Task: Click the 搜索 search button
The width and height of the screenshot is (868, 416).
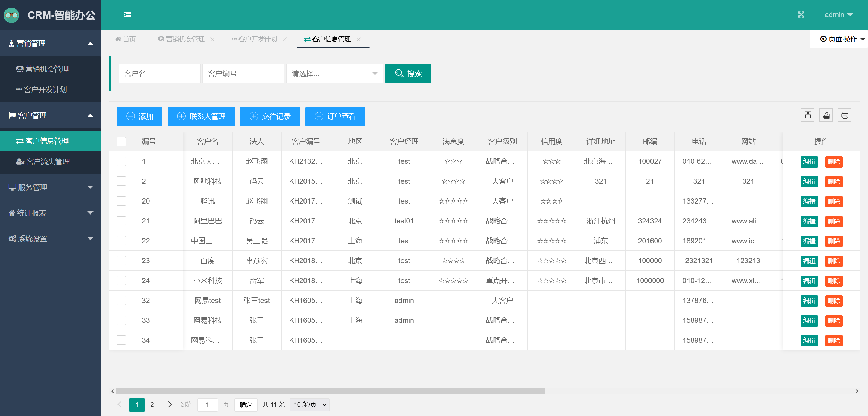Action: (408, 73)
